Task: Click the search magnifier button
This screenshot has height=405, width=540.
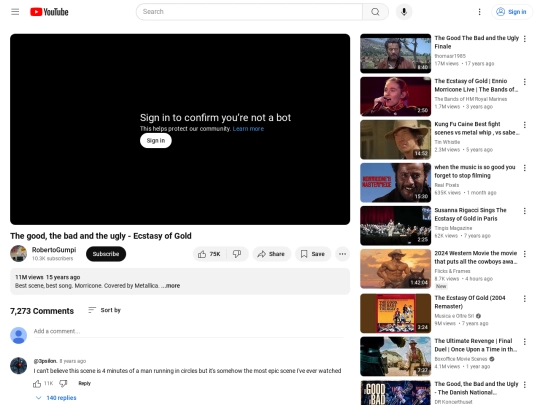Action: click(375, 12)
